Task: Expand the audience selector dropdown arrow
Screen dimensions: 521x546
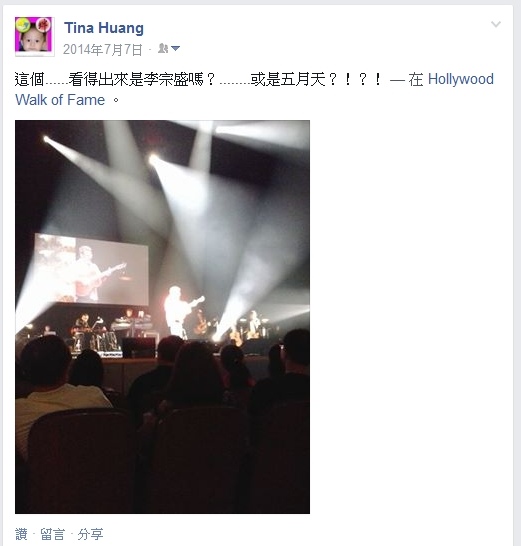Action: (x=175, y=48)
